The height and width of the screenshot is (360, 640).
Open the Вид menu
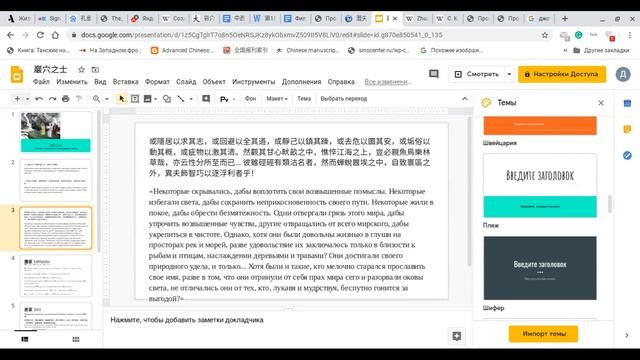(x=100, y=82)
